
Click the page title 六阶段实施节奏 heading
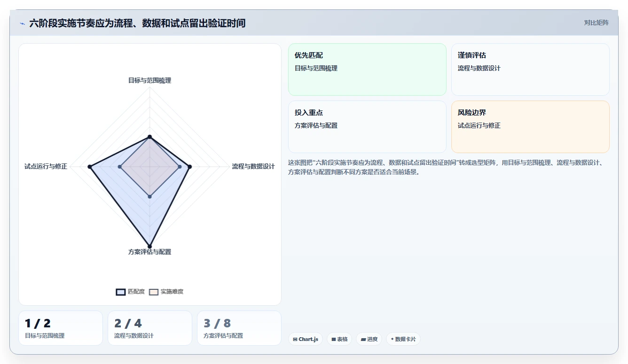pos(137,23)
